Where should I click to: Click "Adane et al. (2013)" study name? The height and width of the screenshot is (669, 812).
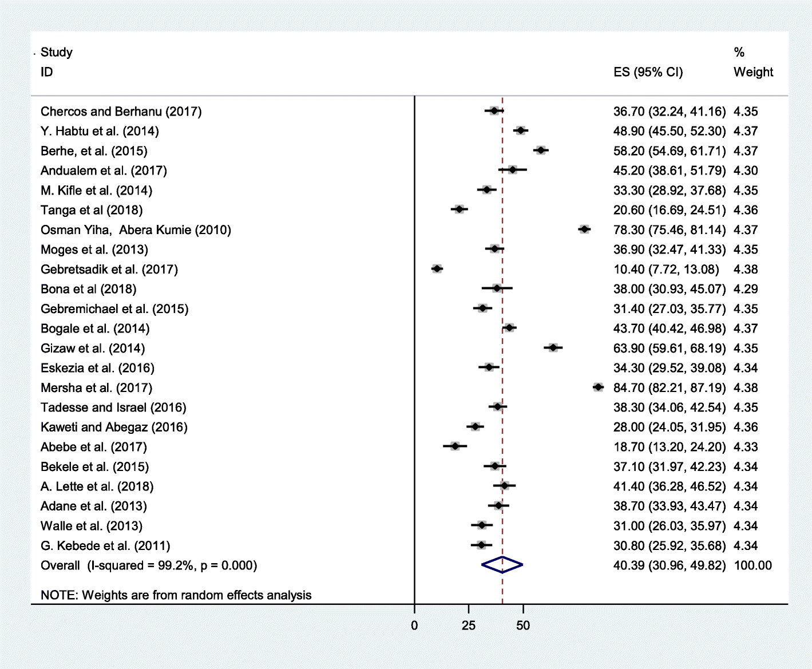point(94,506)
